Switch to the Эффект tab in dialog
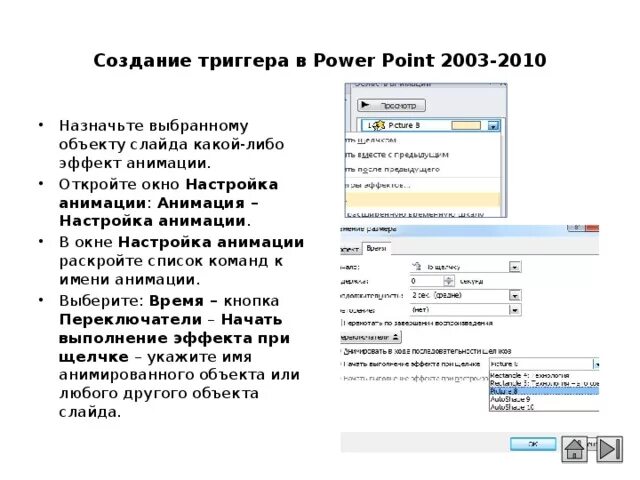 click(x=350, y=249)
